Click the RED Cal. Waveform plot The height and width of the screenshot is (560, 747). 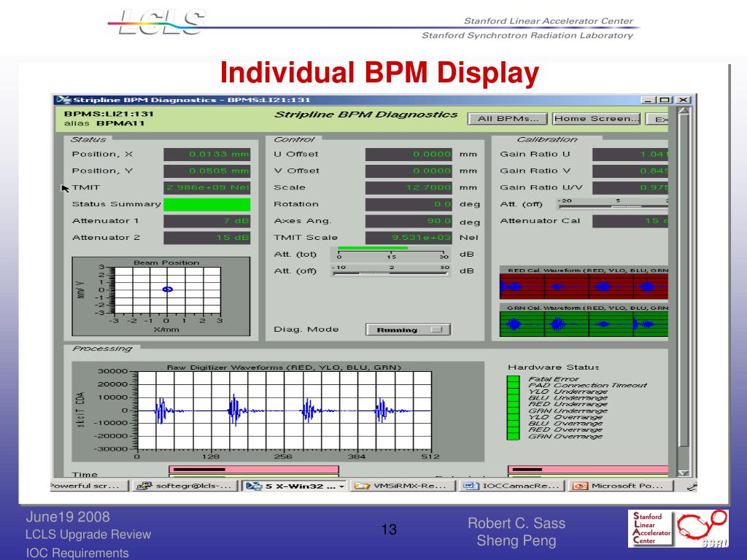584,286
